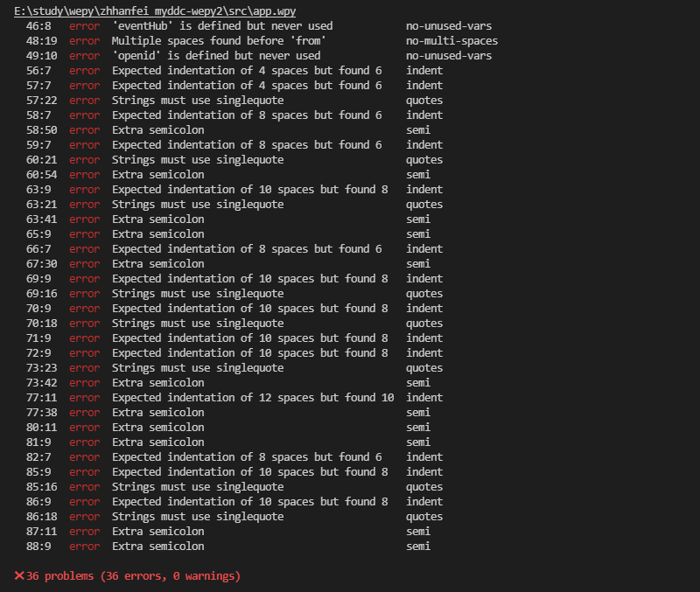Viewport: 700px width, 592px height.
Task: Click location 57:22 singlequote error
Action: point(41,101)
